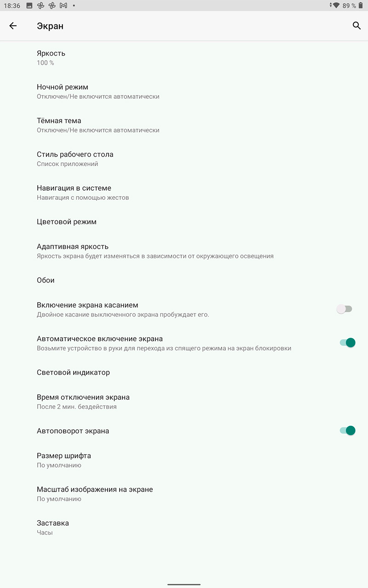Screen dimensions: 368x588
Task: Tap the gesture navigation bar handle
Action: click(x=184, y=584)
